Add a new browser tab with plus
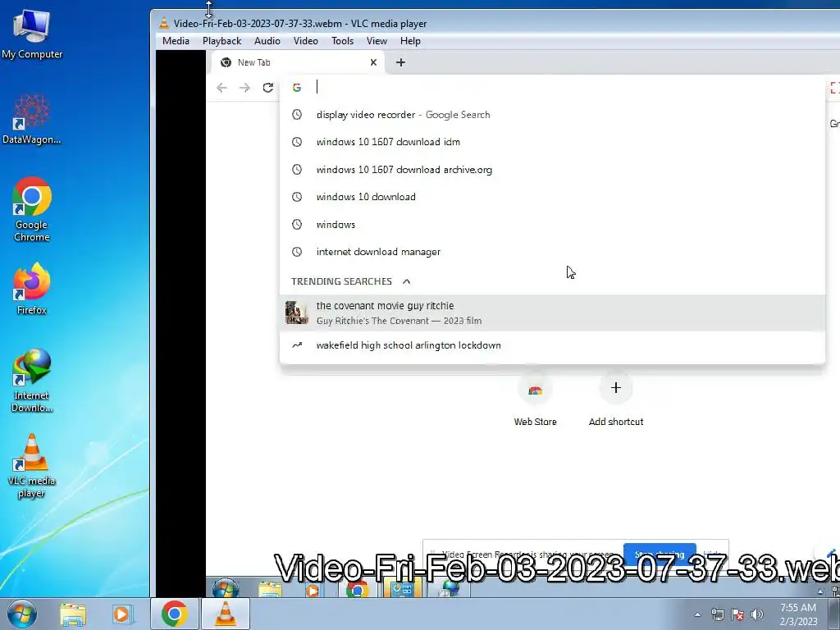The height and width of the screenshot is (630, 840). tap(400, 62)
